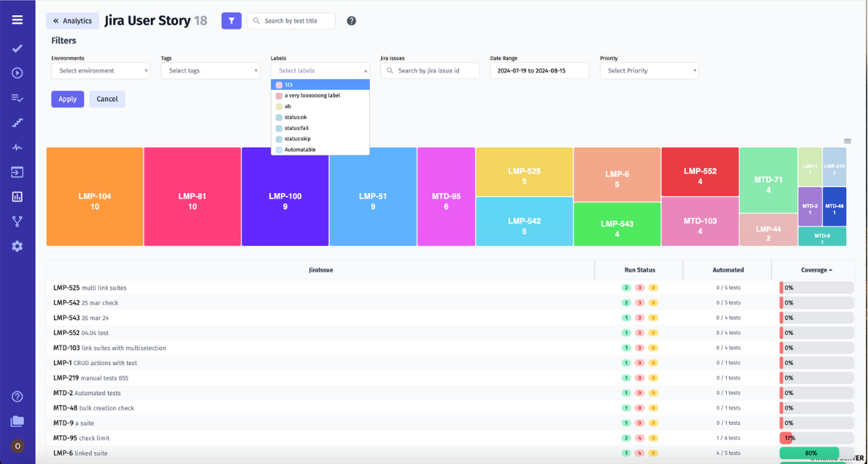This screenshot has width=868, height=464.
Task: Open the Select environment dropdown
Action: [100, 70]
